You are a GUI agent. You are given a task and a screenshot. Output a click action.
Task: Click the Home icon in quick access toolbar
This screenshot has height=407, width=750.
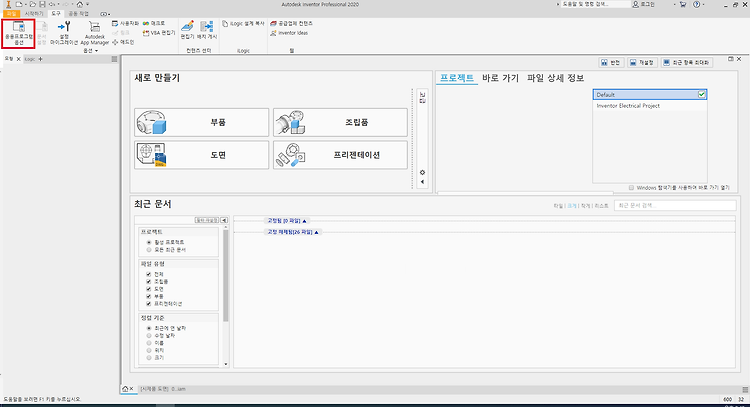80,4
